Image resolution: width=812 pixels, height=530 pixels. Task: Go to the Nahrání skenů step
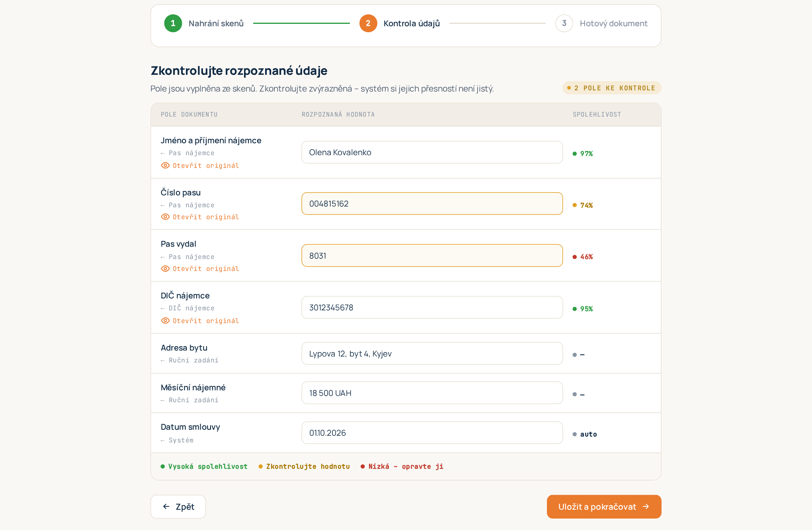click(x=204, y=23)
